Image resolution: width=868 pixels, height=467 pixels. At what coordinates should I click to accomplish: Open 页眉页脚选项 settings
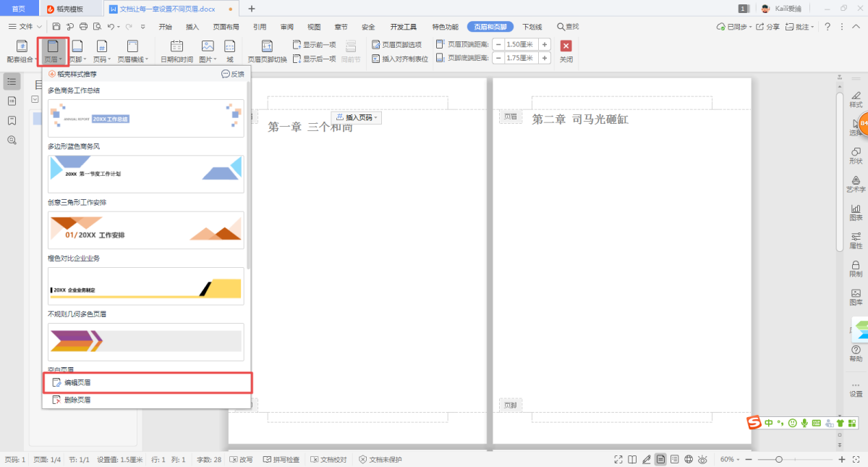tap(396, 45)
